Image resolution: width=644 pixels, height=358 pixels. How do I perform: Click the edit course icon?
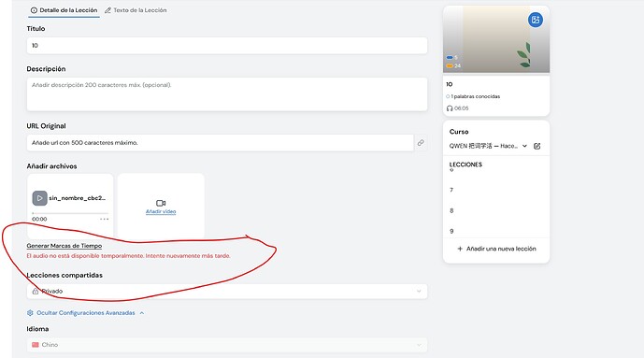pyautogui.click(x=537, y=146)
